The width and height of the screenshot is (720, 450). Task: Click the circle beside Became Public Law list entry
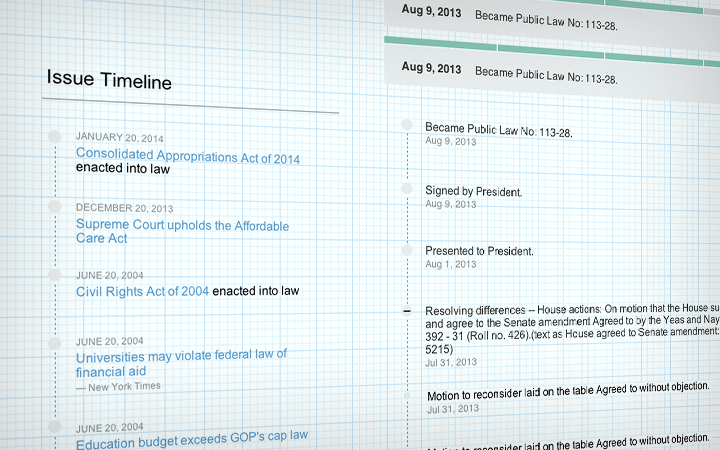(x=406, y=124)
